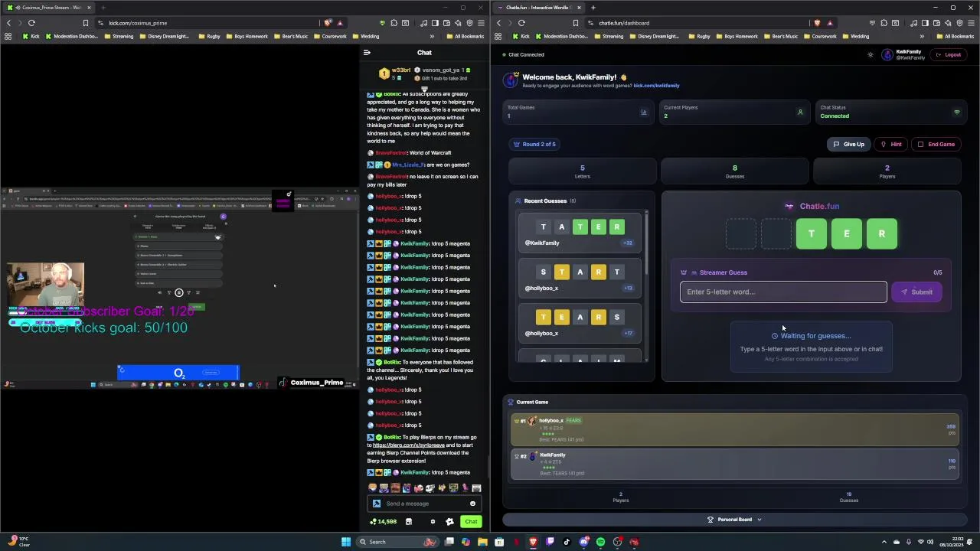Collapse the Kick chat panel icon
The width and height of the screenshot is (980, 551).
coord(367,53)
